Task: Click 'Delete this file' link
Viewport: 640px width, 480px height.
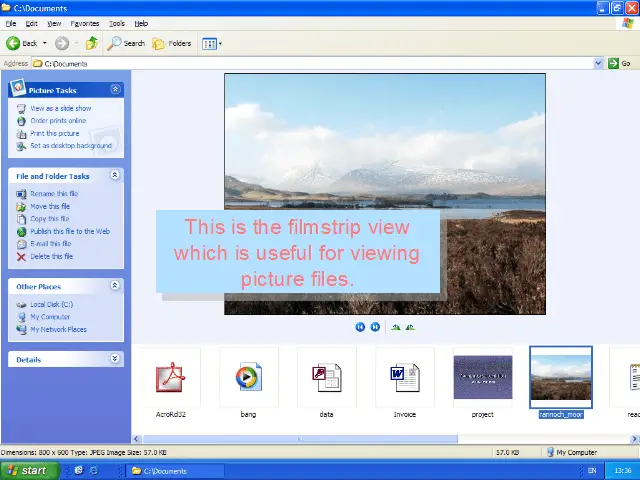Action: [x=51, y=256]
